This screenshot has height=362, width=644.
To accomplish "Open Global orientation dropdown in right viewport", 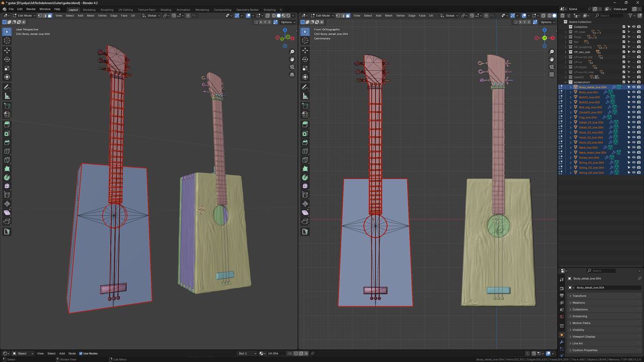I will click(x=449, y=16).
